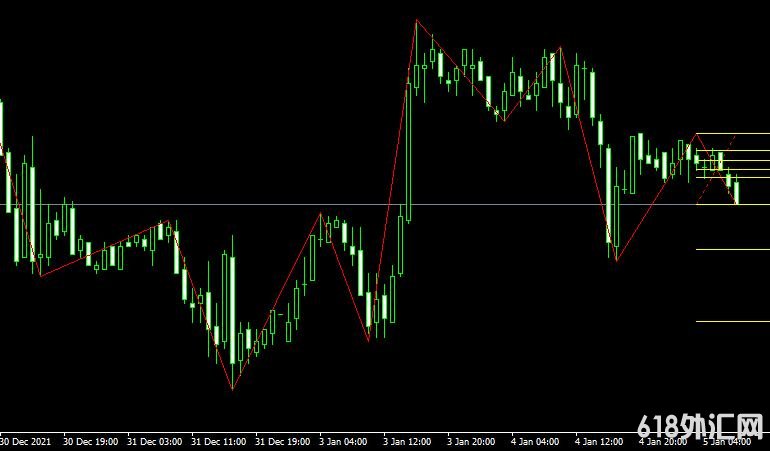Select the lowest yellow Fibonacci level line

click(733, 322)
